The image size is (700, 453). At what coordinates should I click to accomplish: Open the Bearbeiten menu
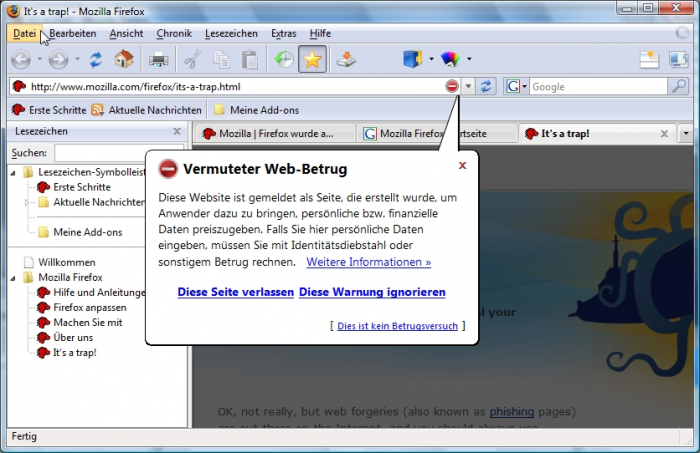pos(73,33)
